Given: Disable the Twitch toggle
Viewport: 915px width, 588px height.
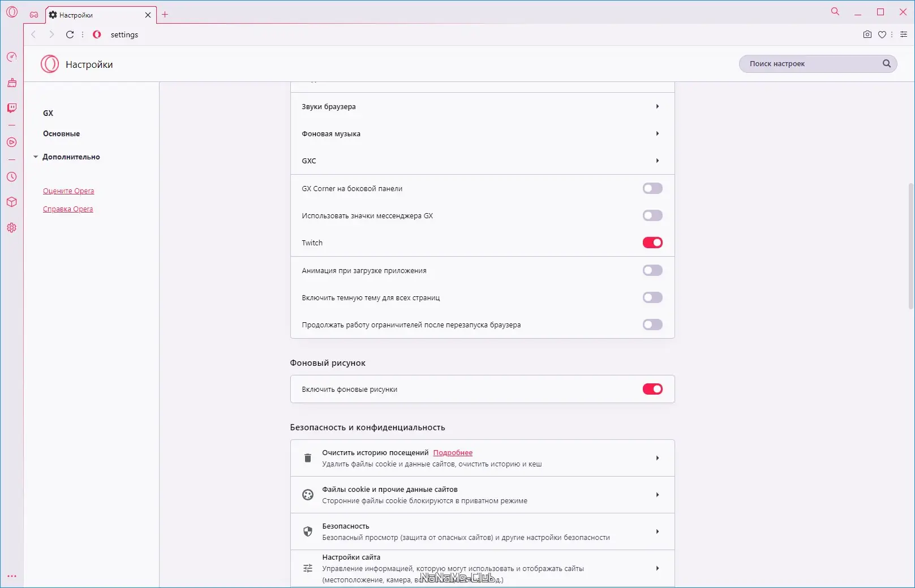Looking at the screenshot, I should click(652, 243).
